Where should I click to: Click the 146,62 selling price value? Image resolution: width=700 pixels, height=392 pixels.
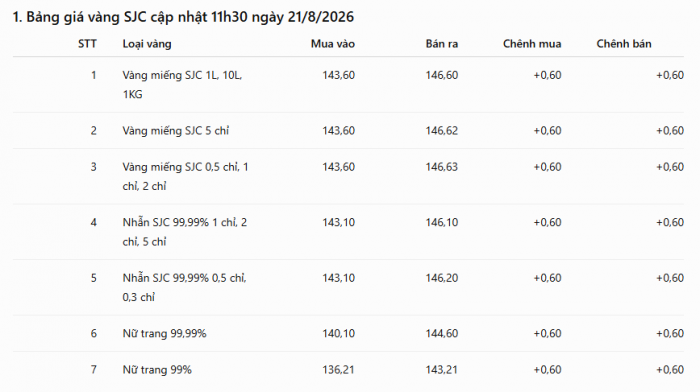click(x=442, y=131)
